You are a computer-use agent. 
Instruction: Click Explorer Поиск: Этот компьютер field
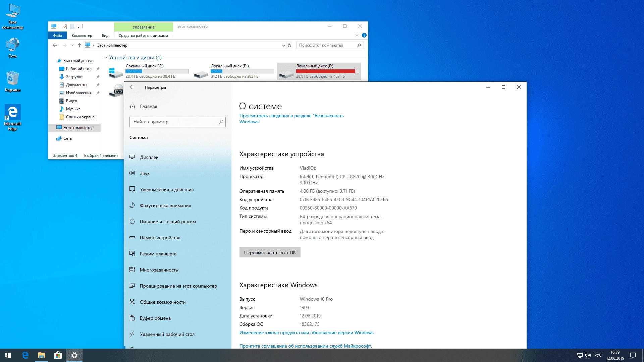tap(330, 45)
